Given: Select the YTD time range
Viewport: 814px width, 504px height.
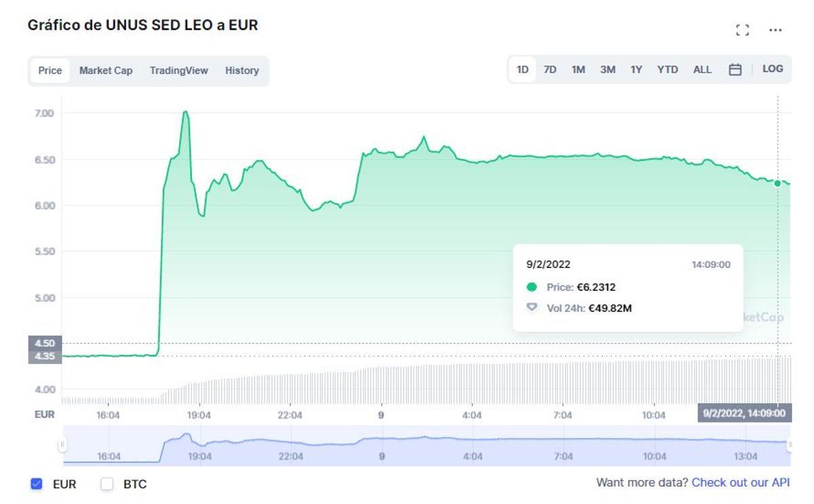Looking at the screenshot, I should click(667, 69).
